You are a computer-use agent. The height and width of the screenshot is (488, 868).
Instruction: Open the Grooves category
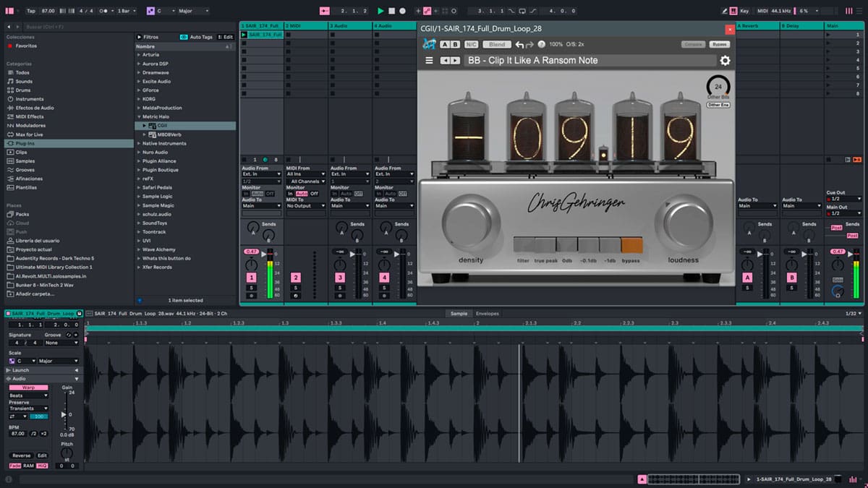[x=25, y=170]
